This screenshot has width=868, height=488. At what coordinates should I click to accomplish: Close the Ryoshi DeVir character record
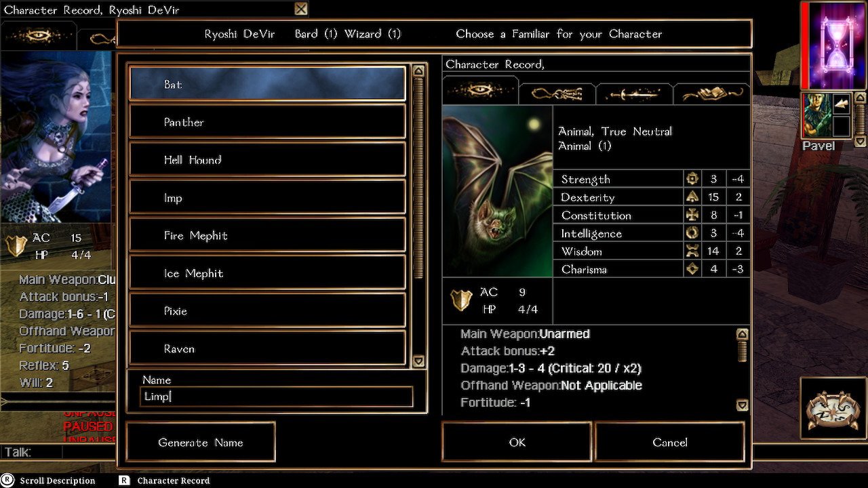point(301,9)
